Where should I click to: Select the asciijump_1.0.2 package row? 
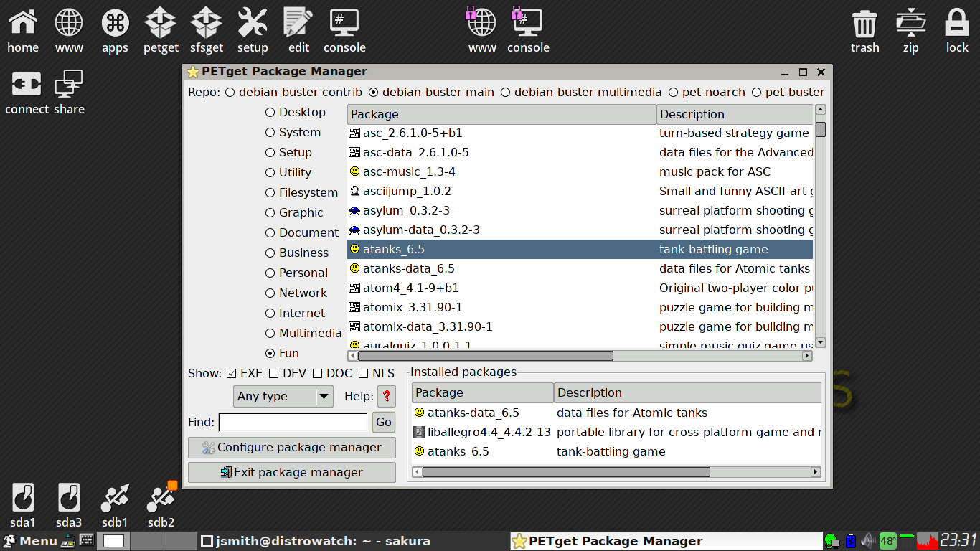pos(580,192)
